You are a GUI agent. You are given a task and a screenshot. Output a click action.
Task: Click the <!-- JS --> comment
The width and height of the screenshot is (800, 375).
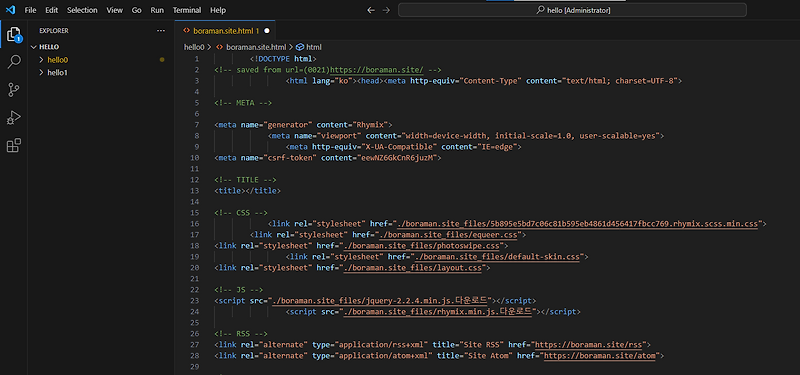(x=239, y=290)
